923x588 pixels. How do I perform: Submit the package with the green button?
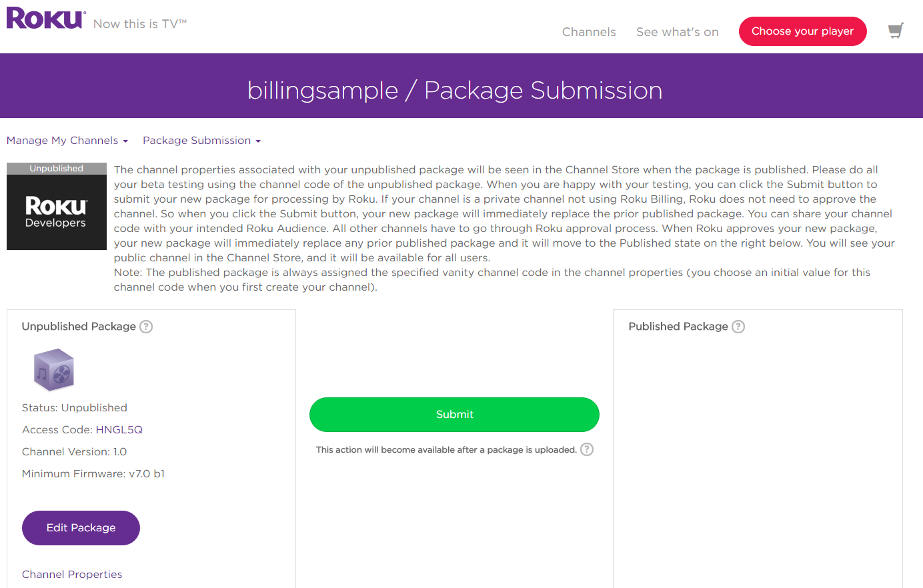[x=454, y=415]
